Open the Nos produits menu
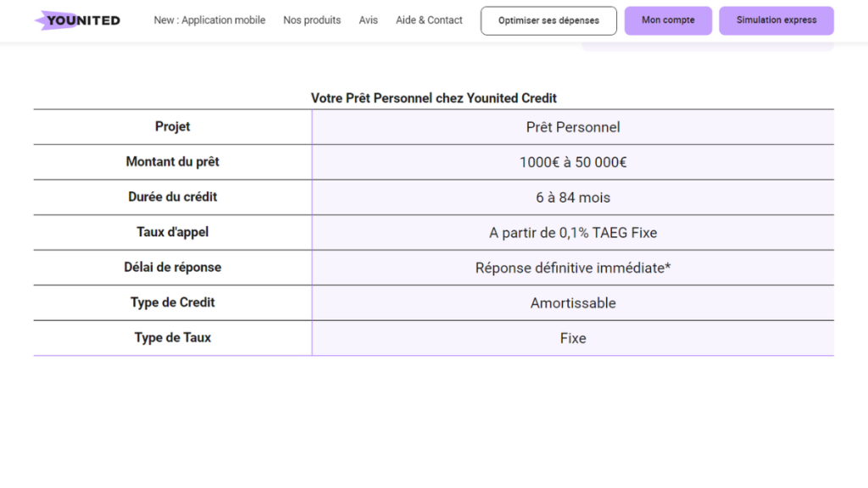The height and width of the screenshot is (488, 868). 312,20
